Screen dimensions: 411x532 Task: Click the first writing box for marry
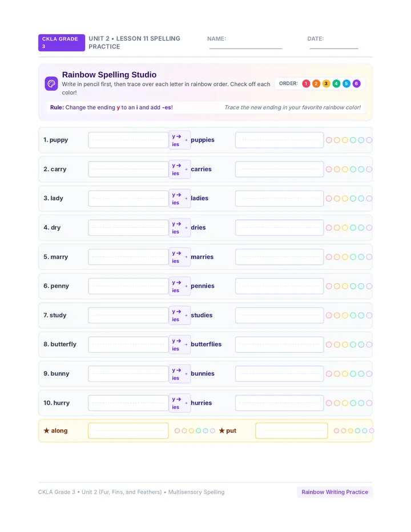coord(128,257)
